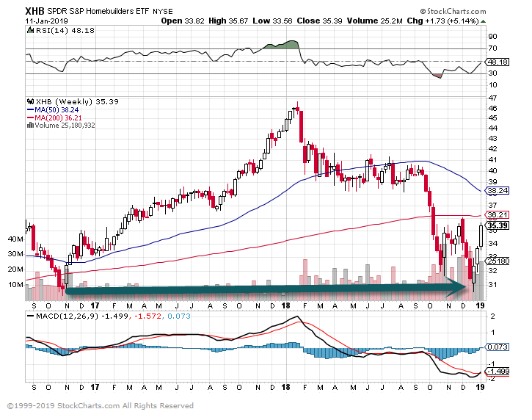
Task: Click the StockCharts.com copyright footer text
Action: click(100, 406)
